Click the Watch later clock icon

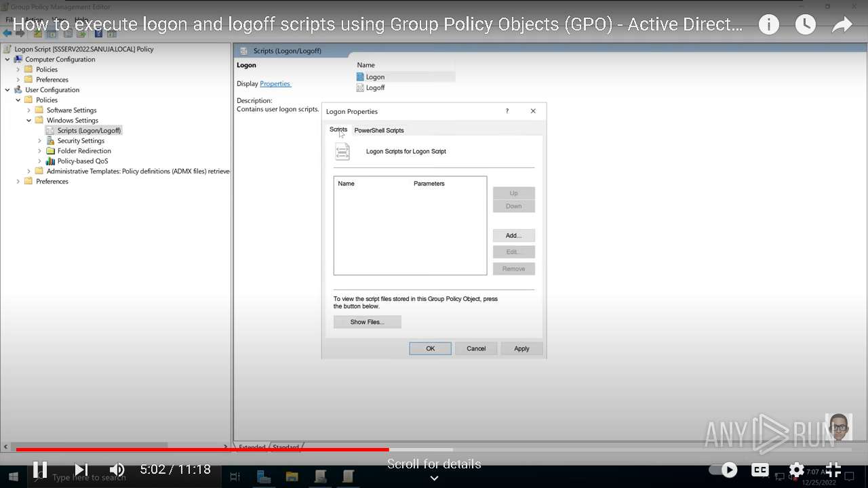point(805,25)
